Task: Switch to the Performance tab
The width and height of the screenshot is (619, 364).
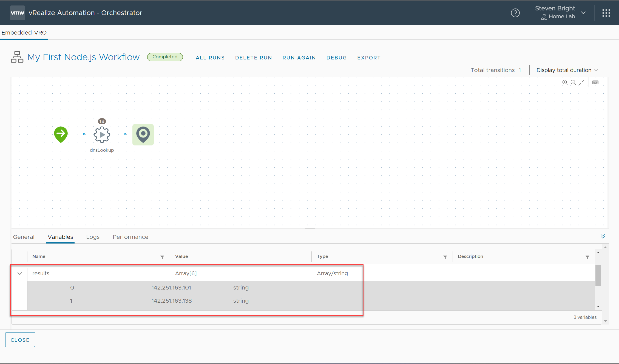Action: 130,237
